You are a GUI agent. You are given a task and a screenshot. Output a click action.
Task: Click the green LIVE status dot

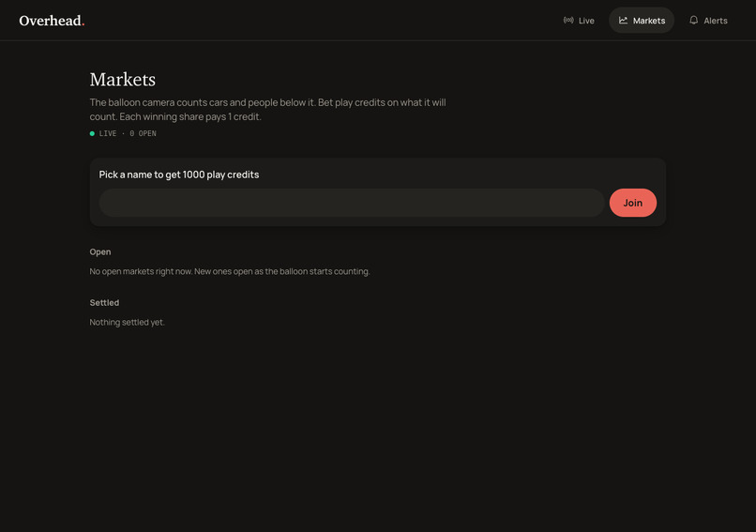[x=92, y=133]
